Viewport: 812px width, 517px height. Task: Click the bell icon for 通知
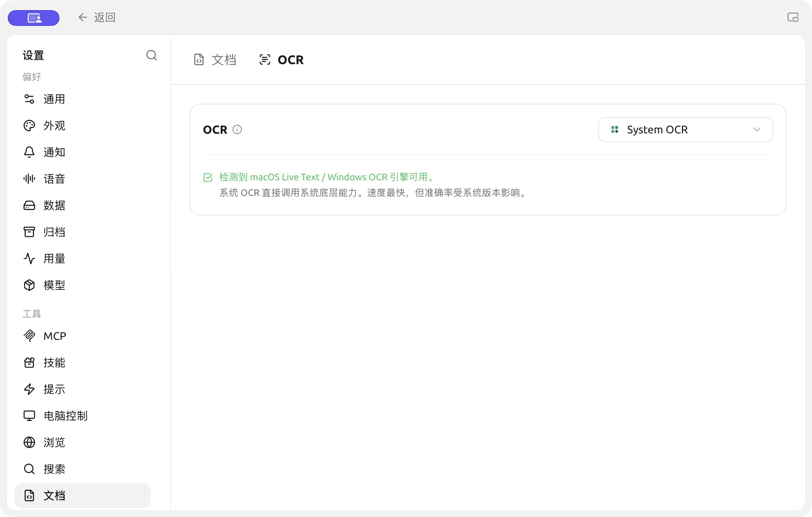[29, 152]
